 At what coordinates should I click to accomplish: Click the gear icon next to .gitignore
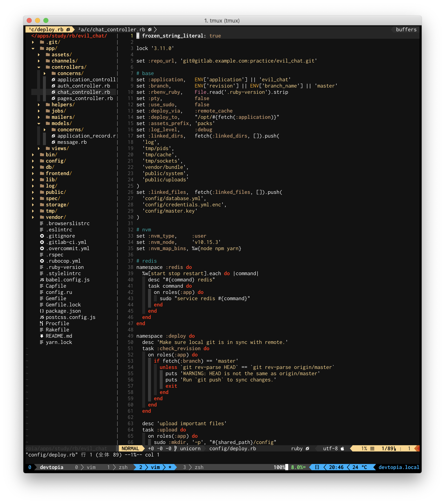tap(42, 236)
